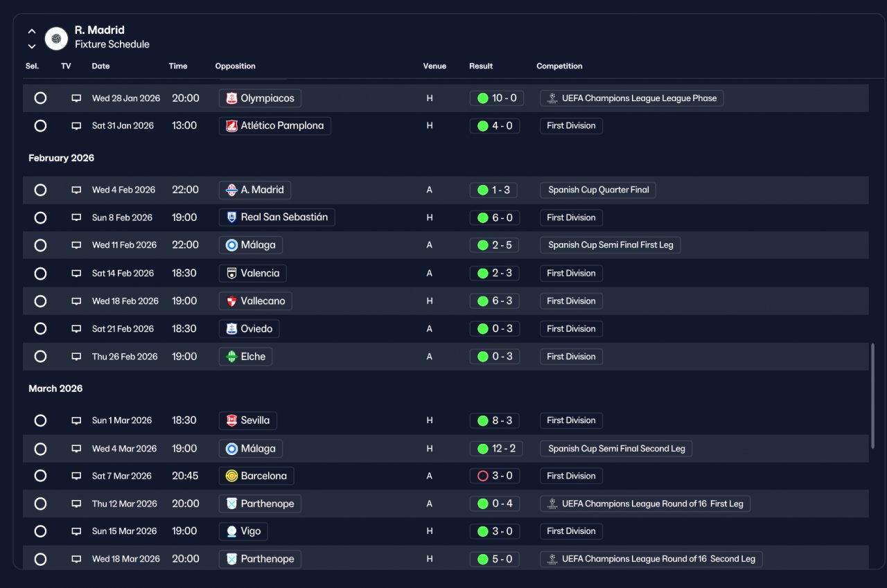Select the Barcelona fixture radio button
The width and height of the screenshot is (887, 588).
point(40,476)
